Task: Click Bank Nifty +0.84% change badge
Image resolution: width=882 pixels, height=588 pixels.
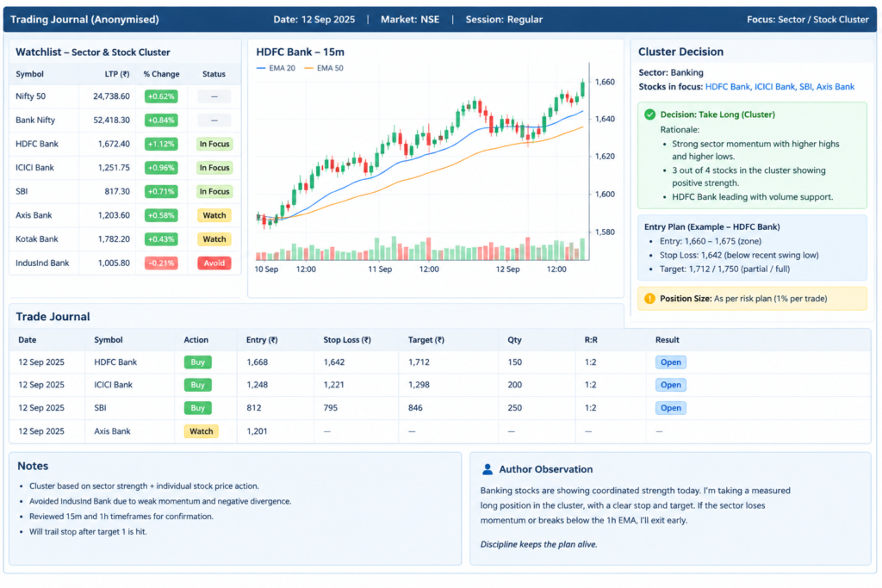Action: tap(161, 121)
